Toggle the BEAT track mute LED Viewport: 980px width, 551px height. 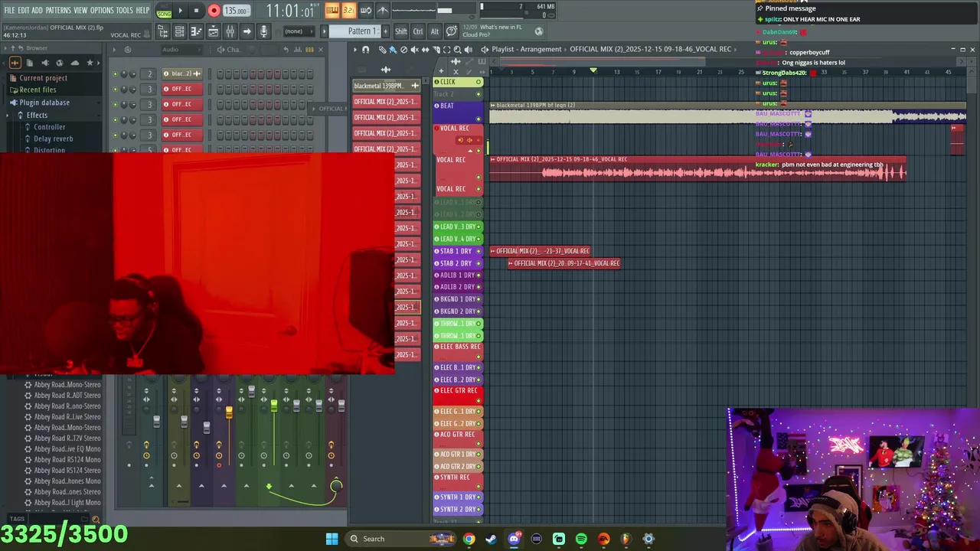coord(479,119)
